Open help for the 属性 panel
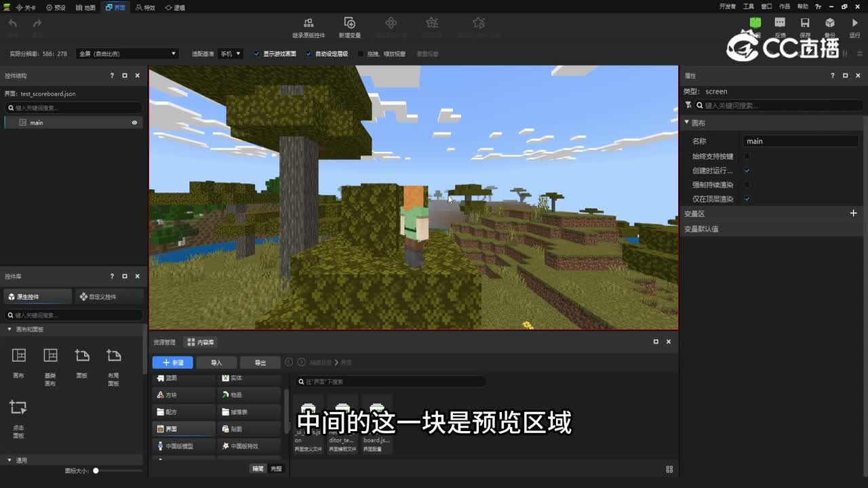This screenshot has height=488, width=868. pyautogui.click(x=833, y=76)
